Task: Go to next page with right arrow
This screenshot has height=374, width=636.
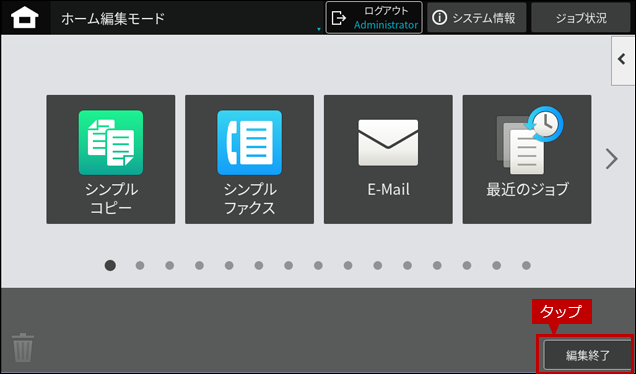Action: click(x=611, y=159)
